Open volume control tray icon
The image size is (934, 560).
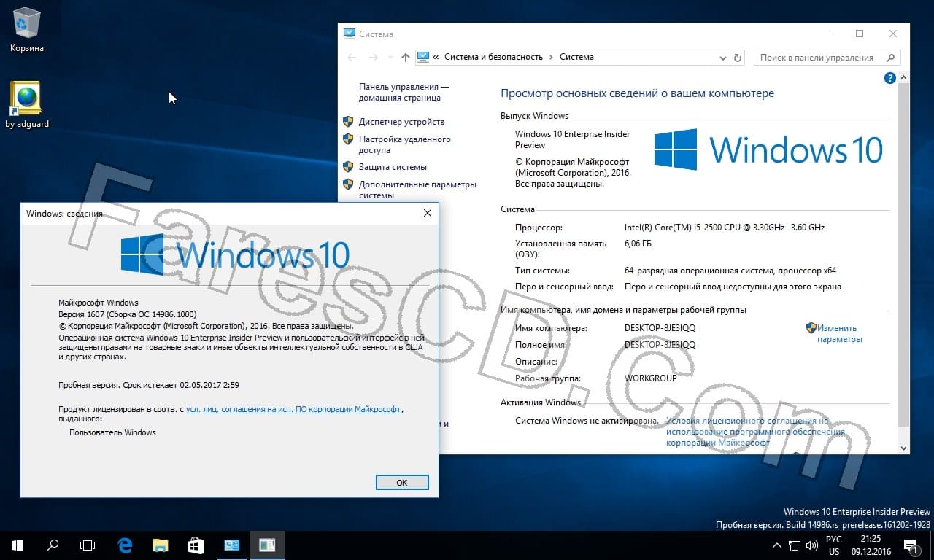(811, 545)
